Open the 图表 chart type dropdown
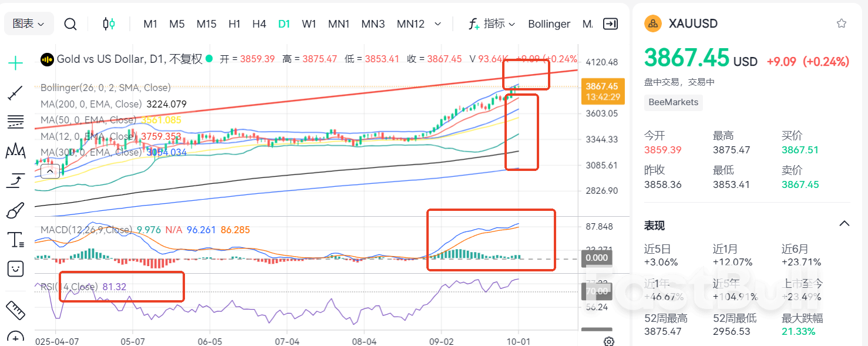 tap(28, 23)
